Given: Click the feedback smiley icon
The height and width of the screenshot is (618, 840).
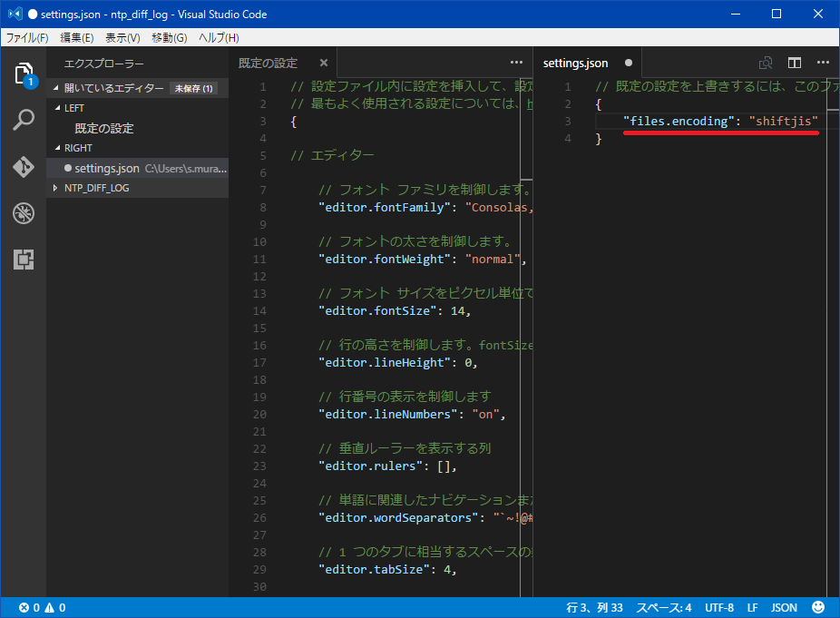Looking at the screenshot, I should [818, 607].
